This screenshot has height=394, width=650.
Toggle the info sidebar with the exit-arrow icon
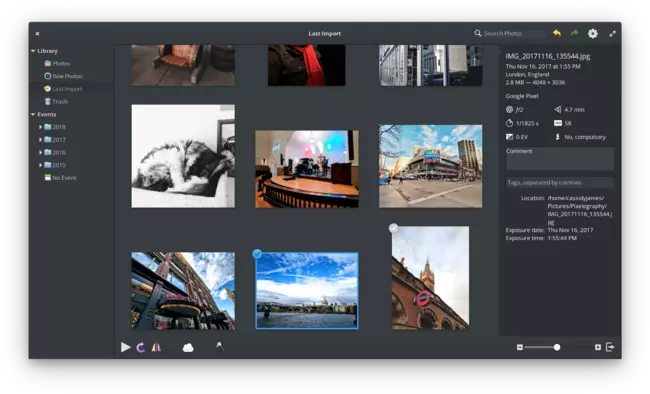(610, 347)
